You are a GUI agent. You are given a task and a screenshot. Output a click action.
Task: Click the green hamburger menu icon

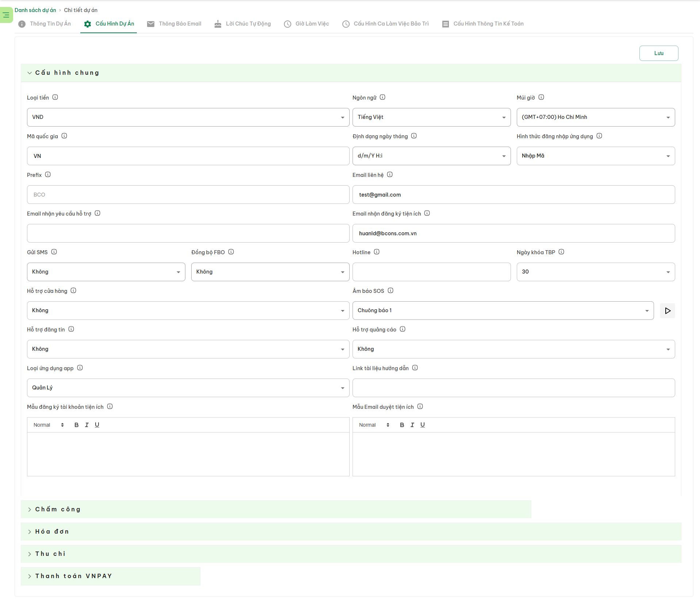[6, 15]
